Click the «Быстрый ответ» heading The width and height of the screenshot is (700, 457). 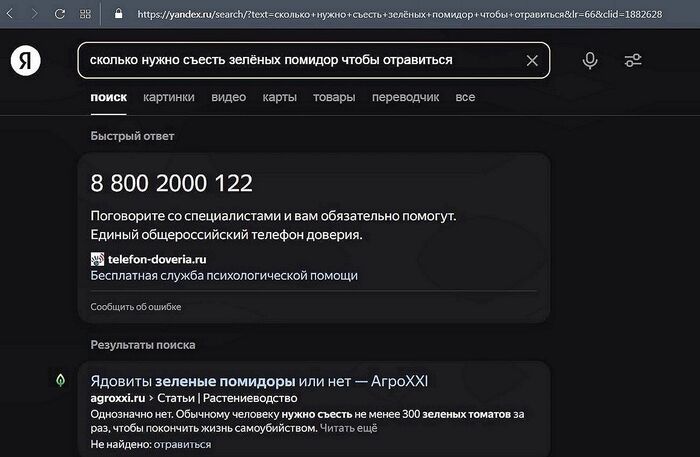(132, 136)
